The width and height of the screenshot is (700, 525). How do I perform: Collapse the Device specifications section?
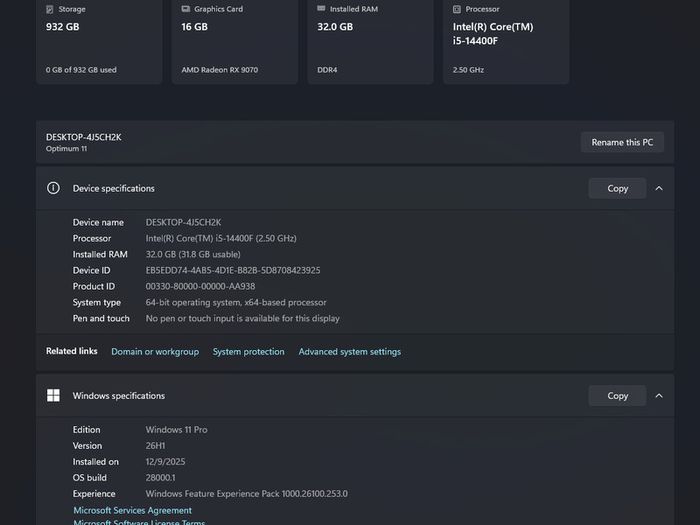[659, 188]
